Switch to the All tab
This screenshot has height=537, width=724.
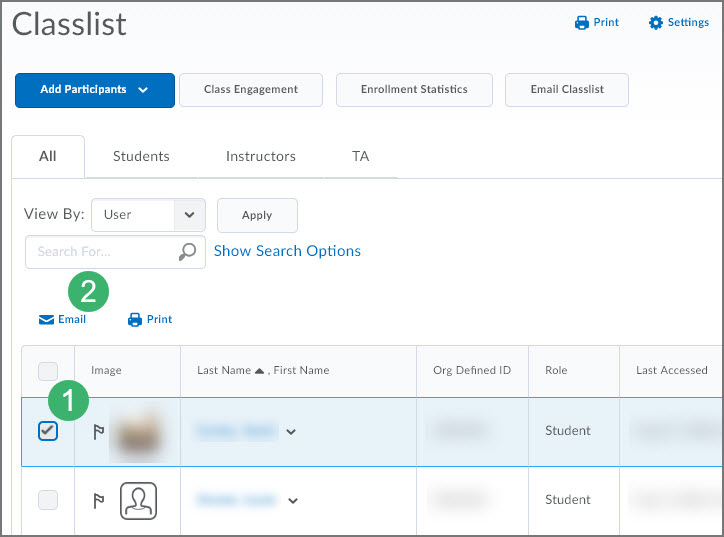(48, 157)
